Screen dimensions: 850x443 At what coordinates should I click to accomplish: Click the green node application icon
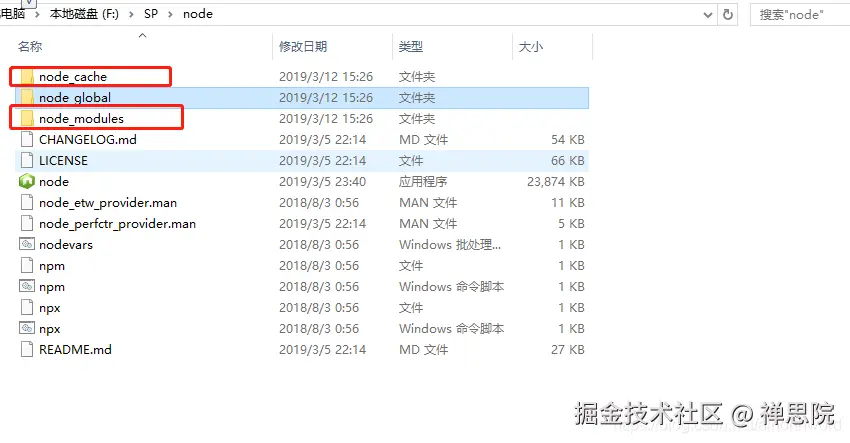tap(27, 182)
